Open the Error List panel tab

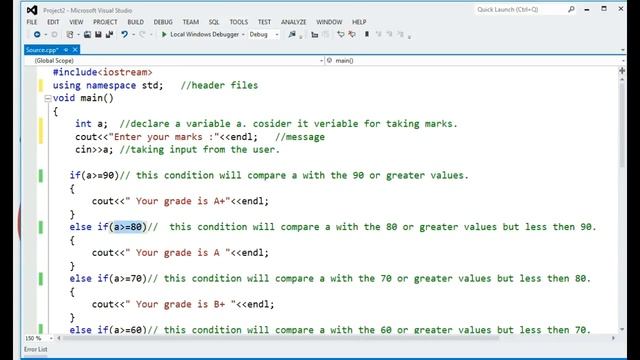[36, 349]
